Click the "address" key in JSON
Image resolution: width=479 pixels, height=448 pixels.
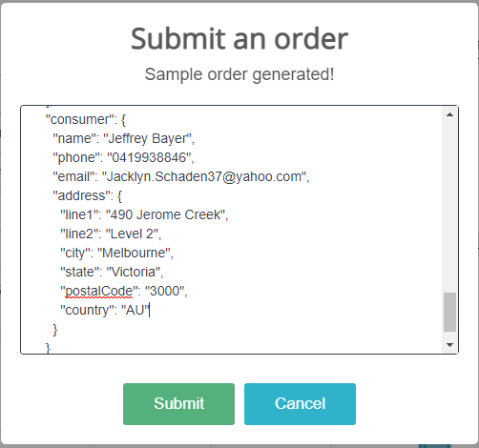click(x=81, y=195)
